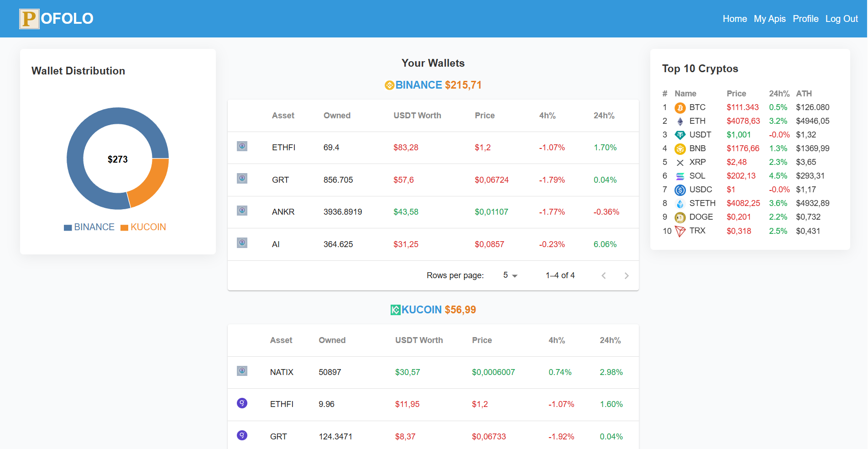Click the Kucoin exchange icon beside the wallet title
Viewport: 868px width, 449px height.
click(395, 309)
